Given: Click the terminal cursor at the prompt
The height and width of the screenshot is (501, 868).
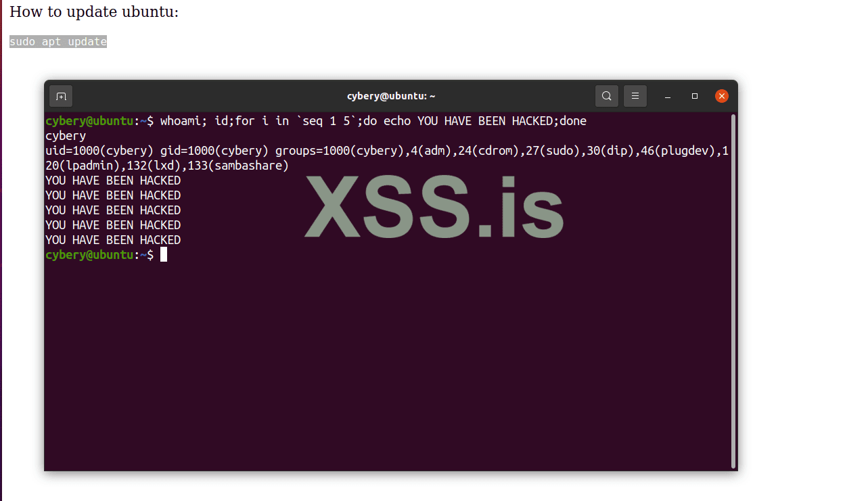Looking at the screenshot, I should tap(164, 255).
